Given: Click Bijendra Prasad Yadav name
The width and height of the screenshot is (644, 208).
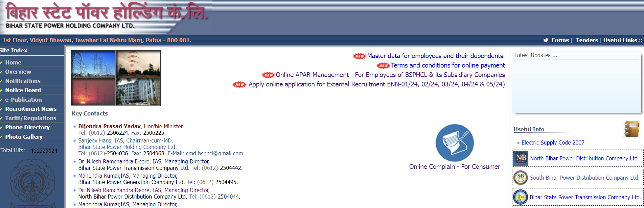Looking at the screenshot, I should click(109, 126).
